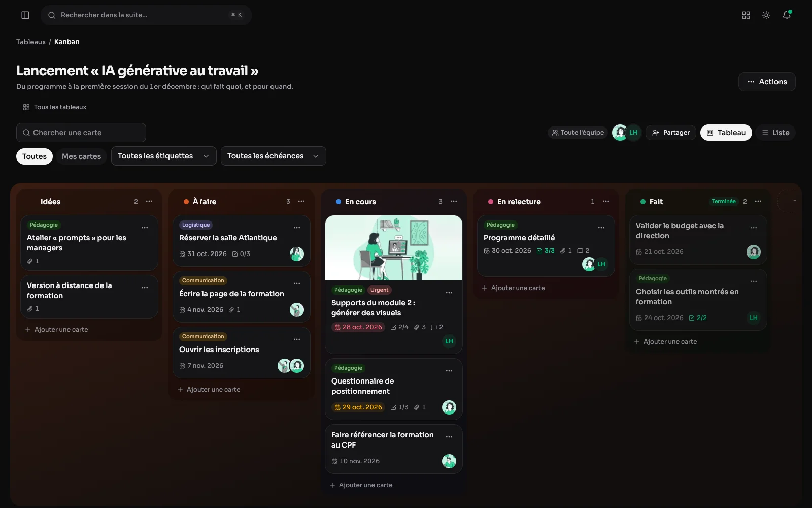The width and height of the screenshot is (812, 508).
Task: Switch to Tableau view
Action: tap(726, 133)
